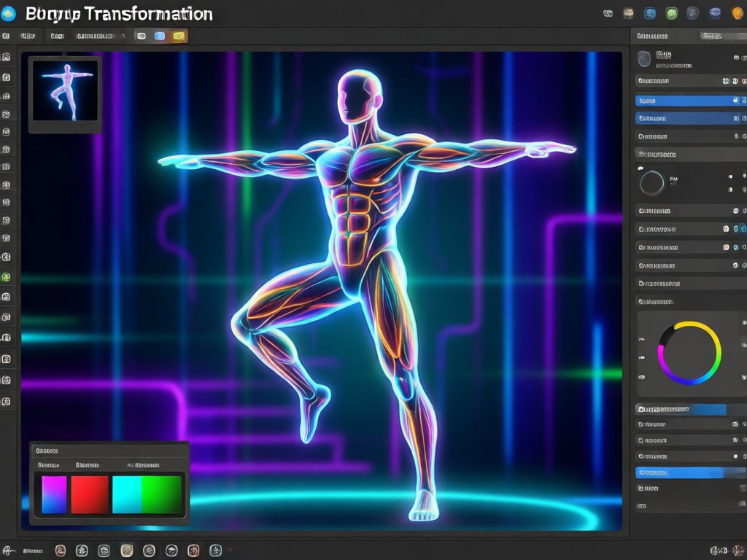Click the blue square icon in the top toolbar
Image resolution: width=747 pixels, height=560 pixels.
160,36
